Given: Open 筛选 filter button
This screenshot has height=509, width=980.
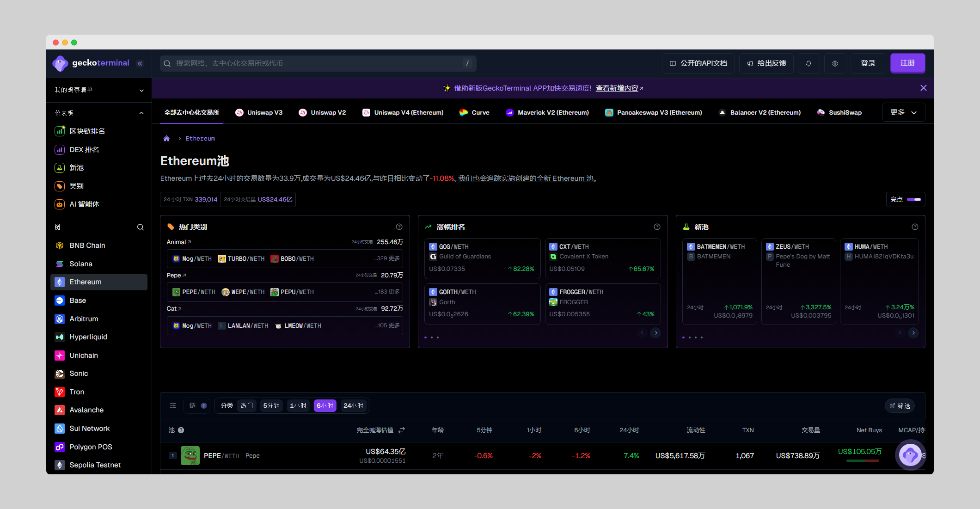Looking at the screenshot, I should 900,406.
